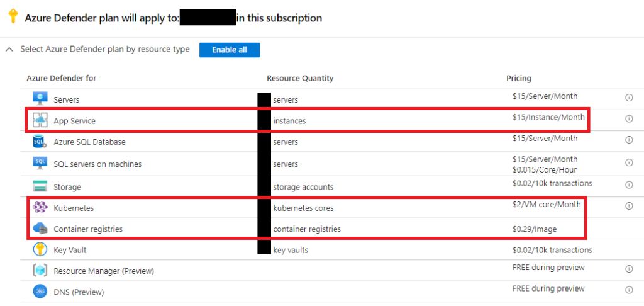644x306 pixels.
Task: Open info tooltip for Azure SQL Database
Action: [628, 140]
